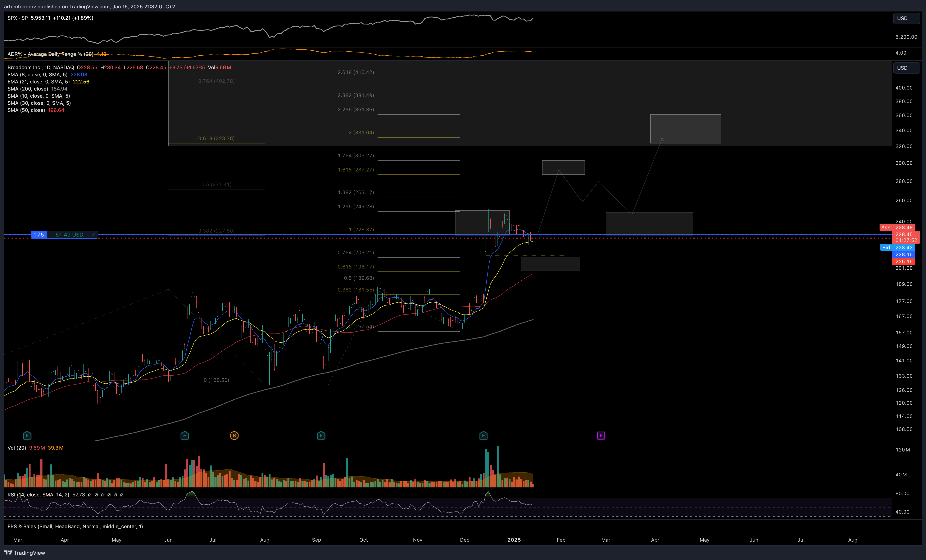Click the 0.764 (209.21) Fibonacci label
The width and height of the screenshot is (926, 560).
click(355, 252)
